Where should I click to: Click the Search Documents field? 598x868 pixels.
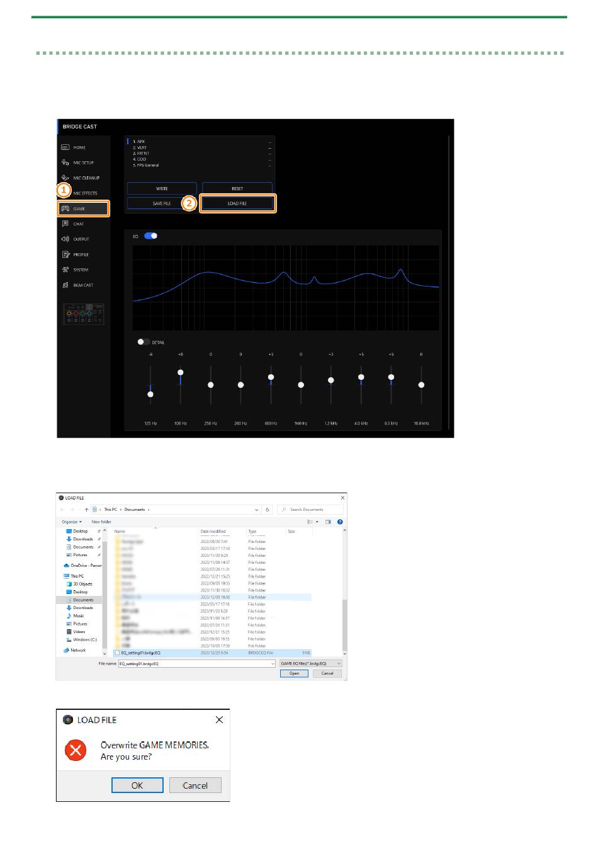point(311,510)
